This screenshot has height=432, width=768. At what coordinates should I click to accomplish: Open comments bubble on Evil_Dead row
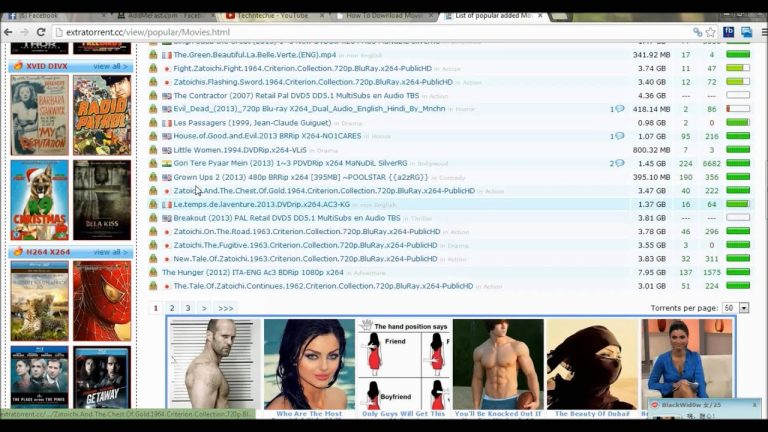(x=620, y=109)
